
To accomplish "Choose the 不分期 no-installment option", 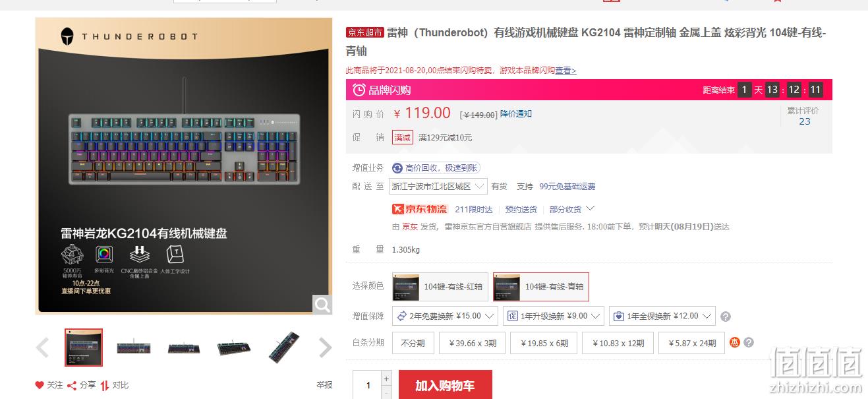I will (x=413, y=343).
